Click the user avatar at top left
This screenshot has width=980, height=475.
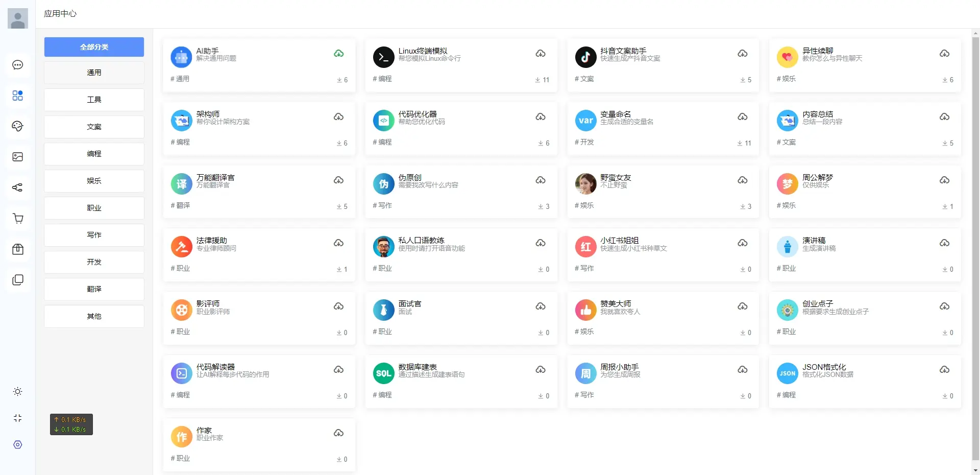[x=18, y=19]
